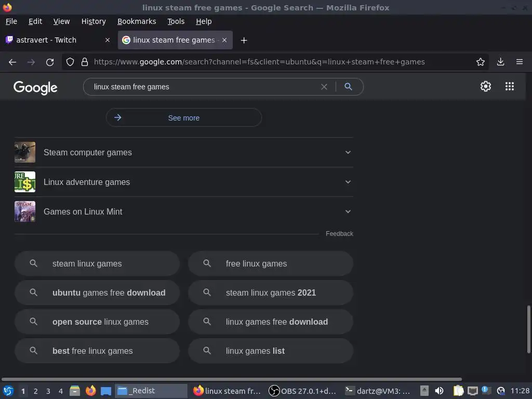This screenshot has height=399, width=532.
Task: Click the removable media eject tray icon
Action: tap(424, 391)
